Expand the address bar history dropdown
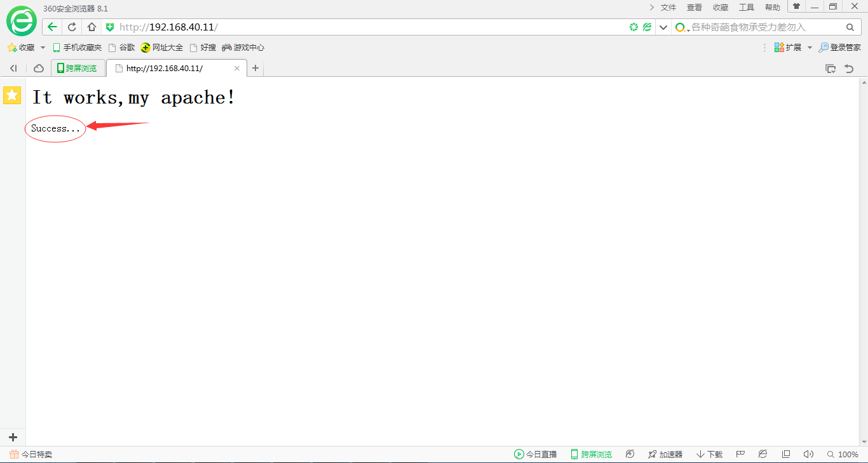 pos(663,27)
